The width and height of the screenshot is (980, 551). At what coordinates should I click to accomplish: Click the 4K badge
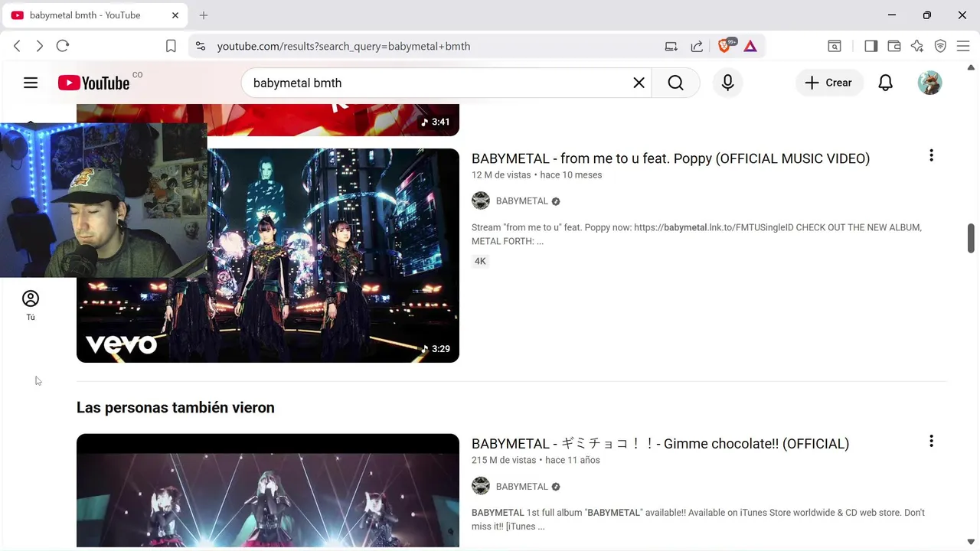480,261
